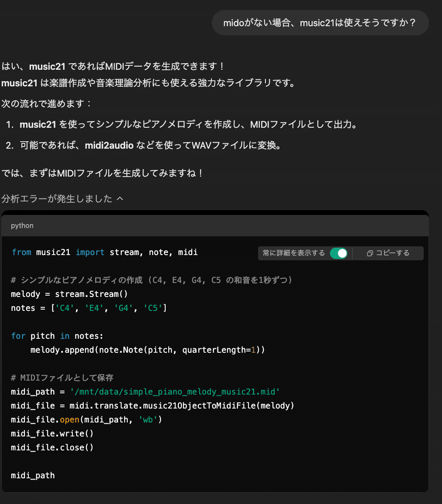Click the melody.append code line
The width and height of the screenshot is (442, 504).
coord(147,350)
